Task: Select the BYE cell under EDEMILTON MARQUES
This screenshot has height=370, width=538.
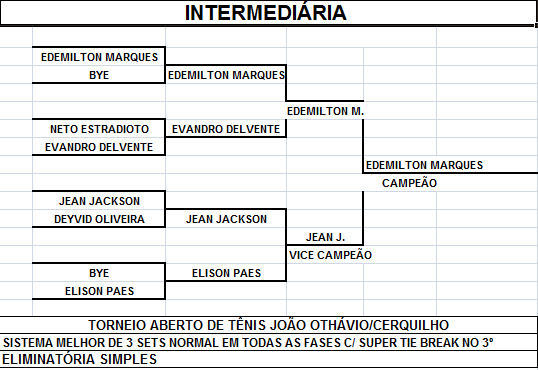Action: [99, 75]
